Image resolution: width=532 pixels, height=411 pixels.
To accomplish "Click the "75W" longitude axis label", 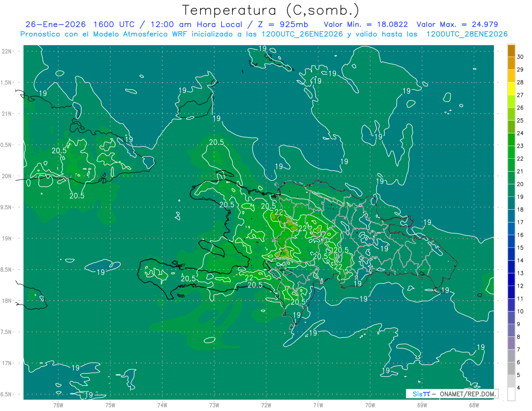I will pyautogui.click(x=110, y=405).
